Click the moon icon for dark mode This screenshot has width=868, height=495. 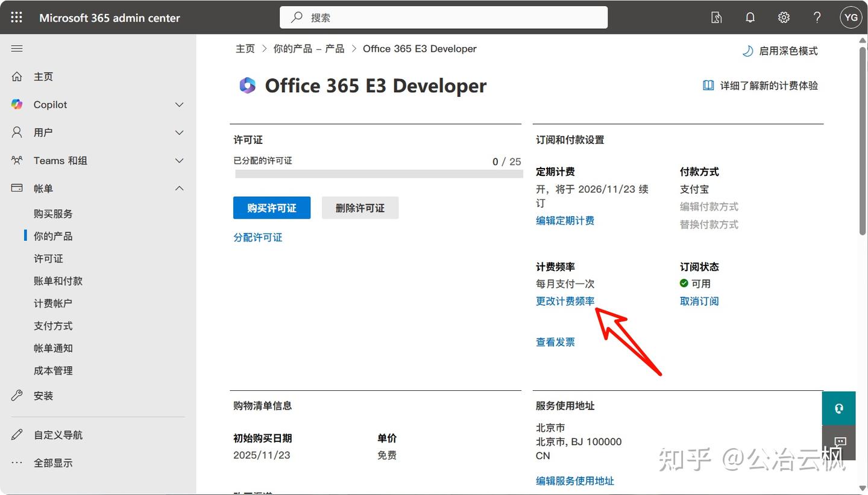[747, 51]
